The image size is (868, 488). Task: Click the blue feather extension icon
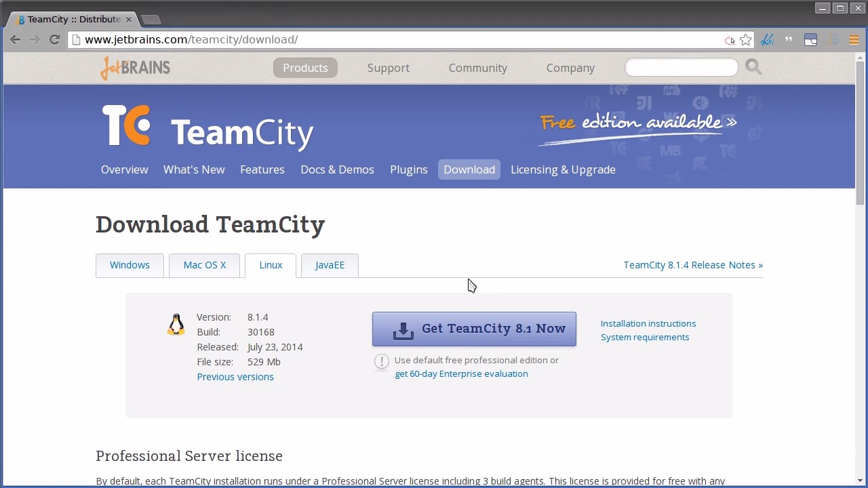(x=767, y=40)
